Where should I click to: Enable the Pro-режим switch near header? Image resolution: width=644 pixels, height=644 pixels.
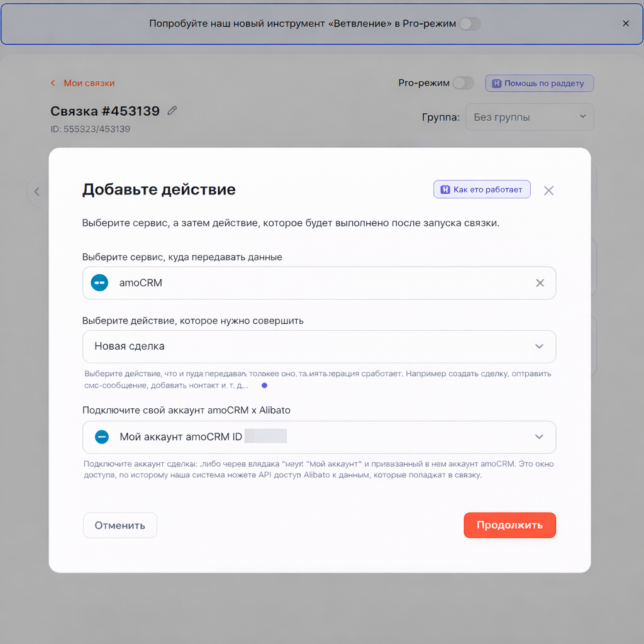pos(463,83)
